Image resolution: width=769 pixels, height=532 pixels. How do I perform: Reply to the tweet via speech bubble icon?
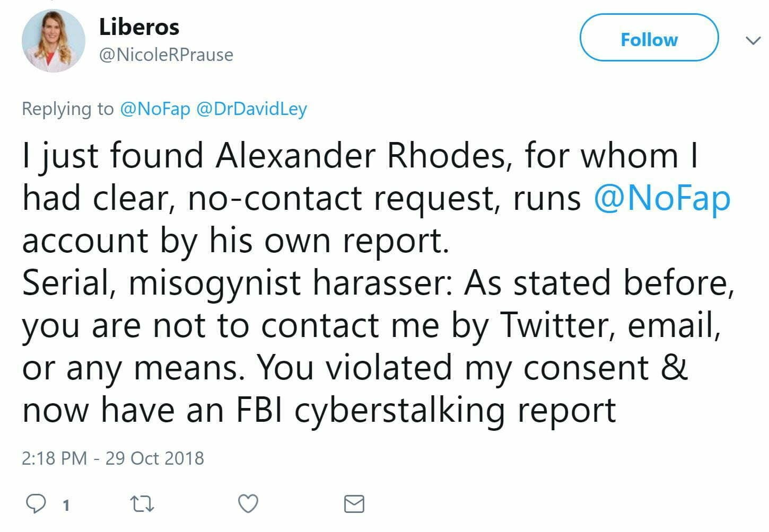tap(36, 503)
